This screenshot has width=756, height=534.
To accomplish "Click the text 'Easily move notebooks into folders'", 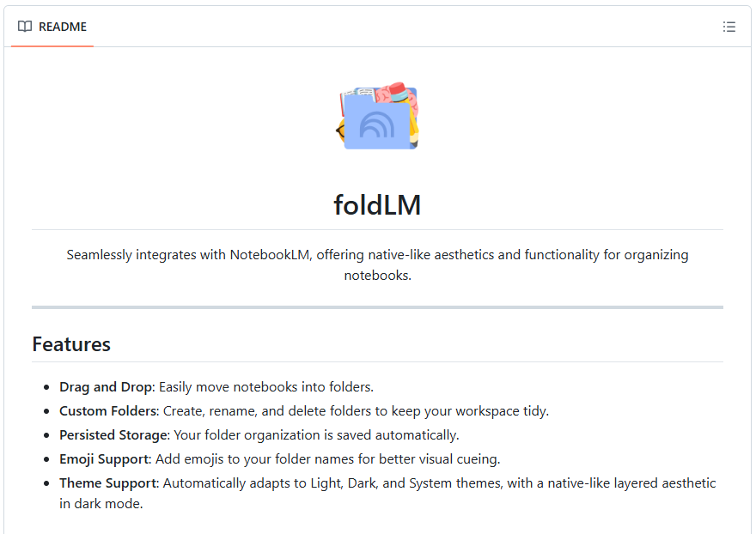I will pyautogui.click(x=266, y=386).
